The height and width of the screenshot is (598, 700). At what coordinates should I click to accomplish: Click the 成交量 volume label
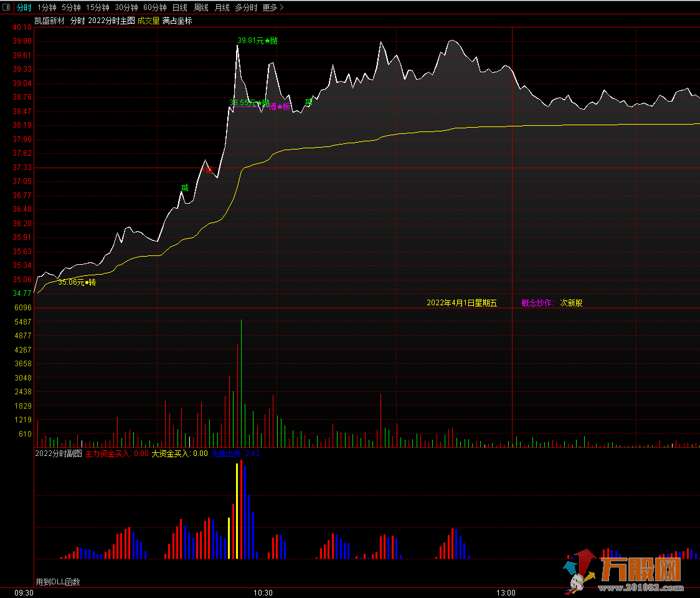click(x=148, y=21)
